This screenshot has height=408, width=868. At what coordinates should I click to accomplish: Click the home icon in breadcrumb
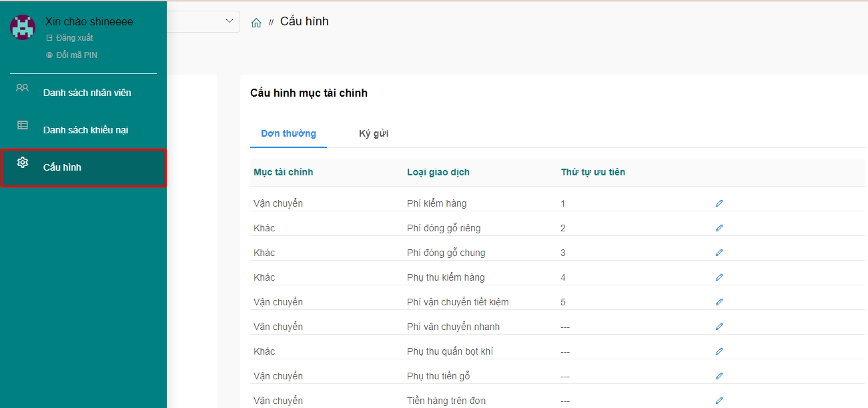point(256,23)
